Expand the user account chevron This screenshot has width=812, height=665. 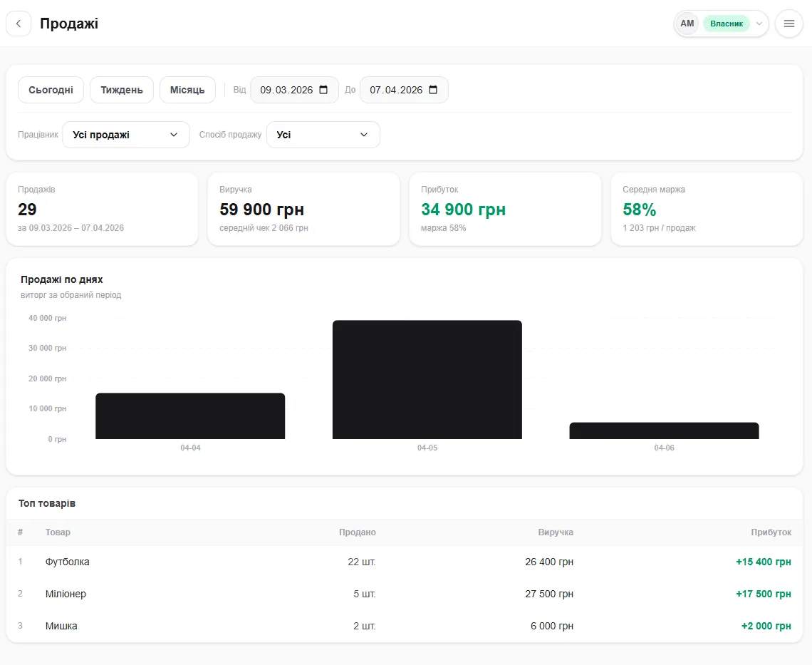[759, 24]
